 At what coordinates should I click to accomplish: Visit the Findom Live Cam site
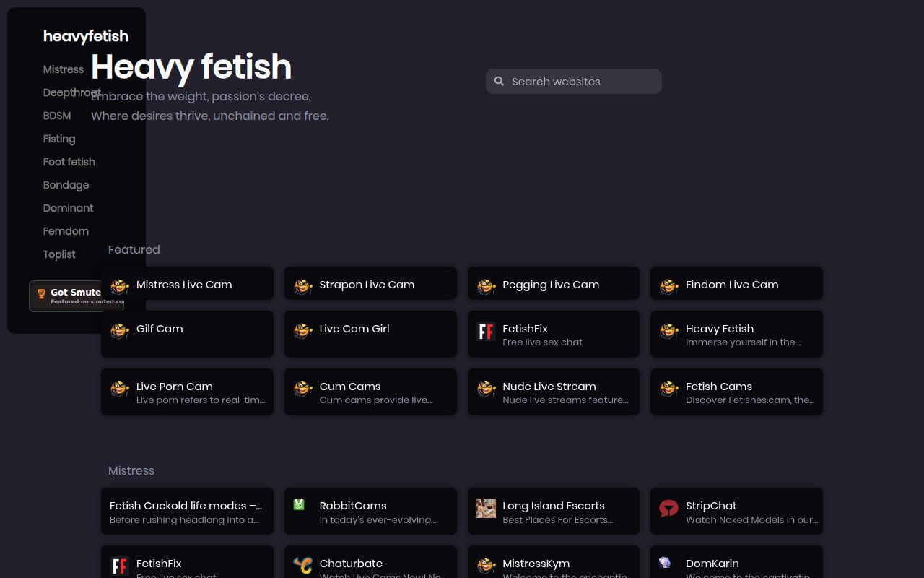click(732, 284)
